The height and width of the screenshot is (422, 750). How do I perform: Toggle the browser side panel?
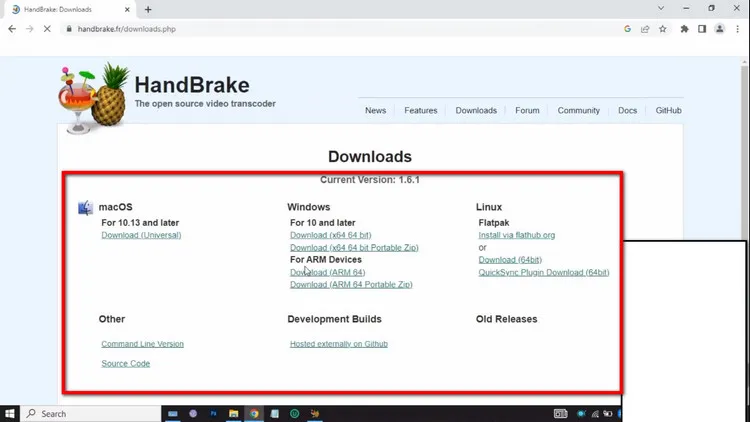tap(702, 29)
